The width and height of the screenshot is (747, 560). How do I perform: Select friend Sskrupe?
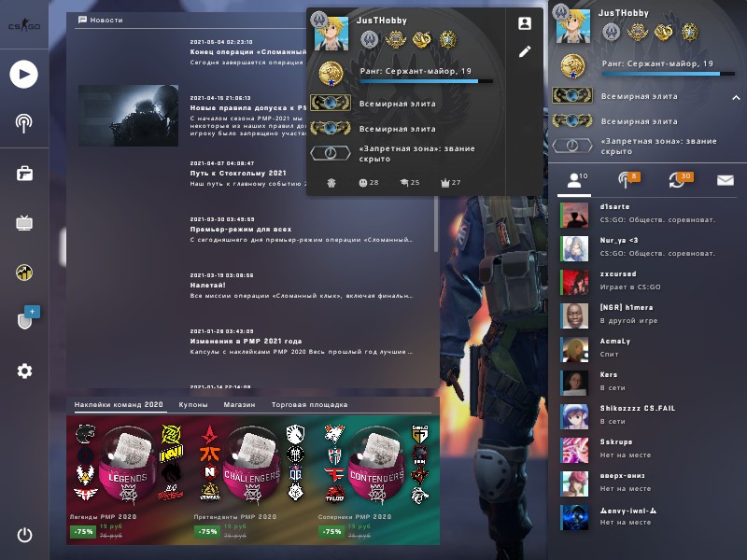click(648, 449)
